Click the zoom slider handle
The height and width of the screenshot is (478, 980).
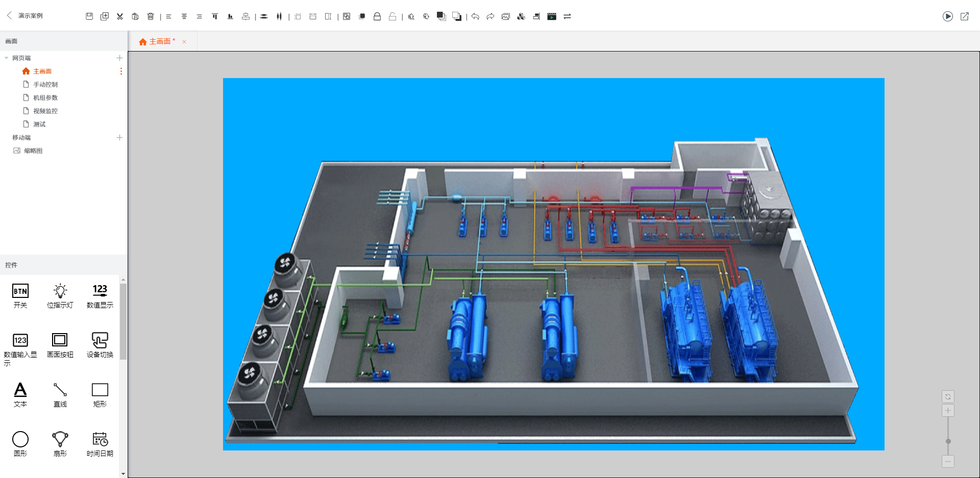tap(948, 441)
